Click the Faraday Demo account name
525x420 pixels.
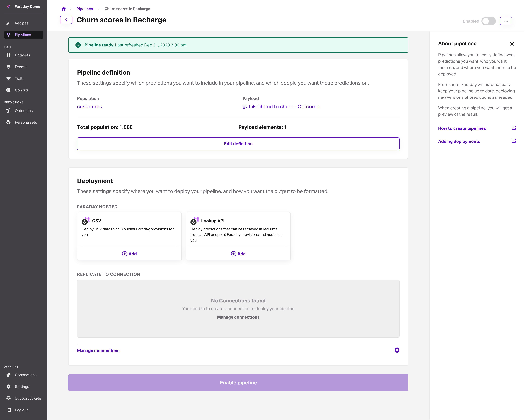[x=27, y=7]
